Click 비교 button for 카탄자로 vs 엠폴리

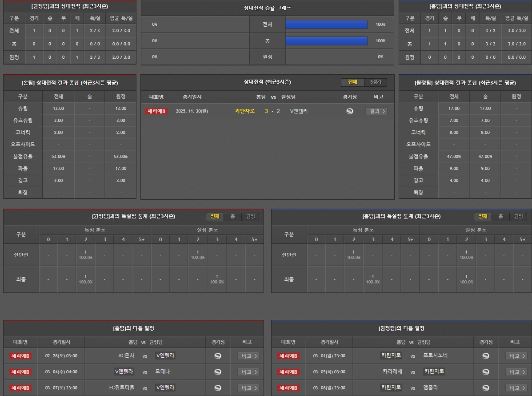516,388
